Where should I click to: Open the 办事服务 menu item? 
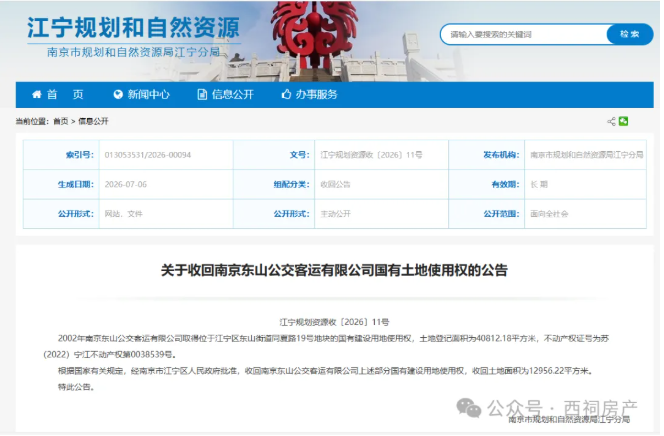(310, 94)
